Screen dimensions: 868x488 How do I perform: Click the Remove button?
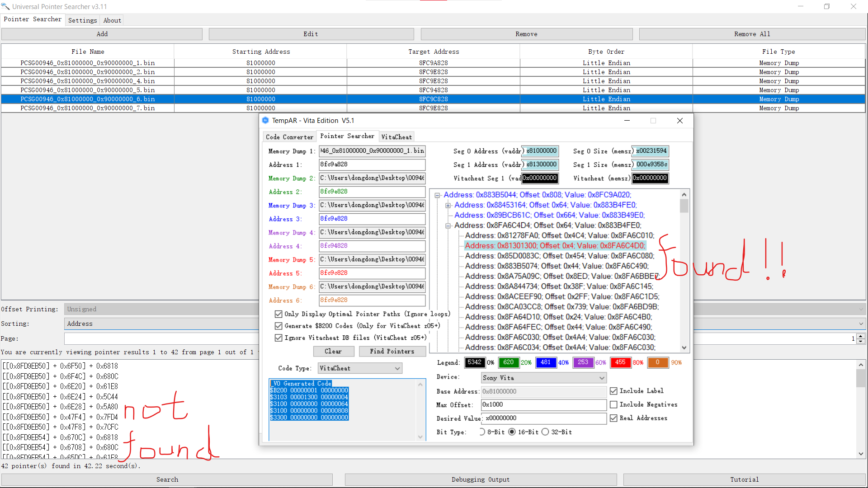pyautogui.click(x=527, y=34)
